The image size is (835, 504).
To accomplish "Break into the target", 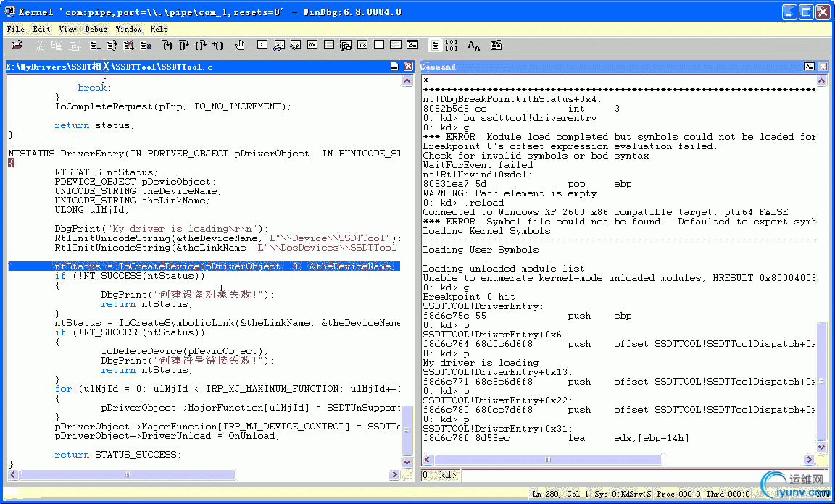I will 146,45.
